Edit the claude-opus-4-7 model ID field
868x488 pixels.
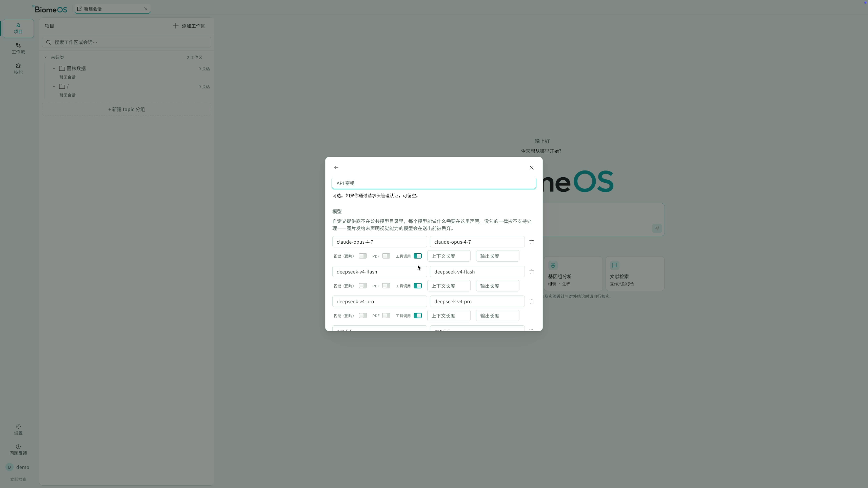point(379,242)
